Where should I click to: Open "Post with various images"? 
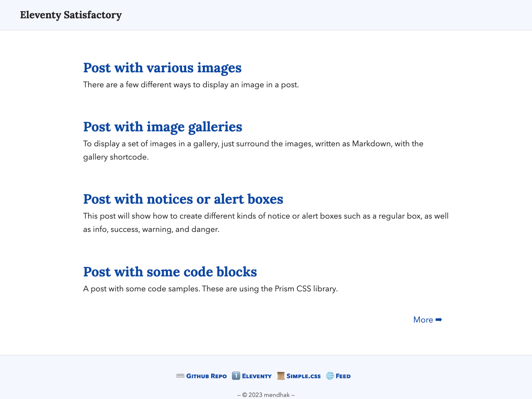(162, 68)
